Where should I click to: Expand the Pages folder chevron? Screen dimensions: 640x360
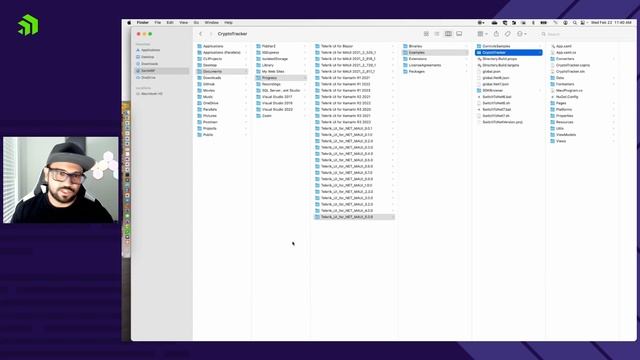(613, 103)
